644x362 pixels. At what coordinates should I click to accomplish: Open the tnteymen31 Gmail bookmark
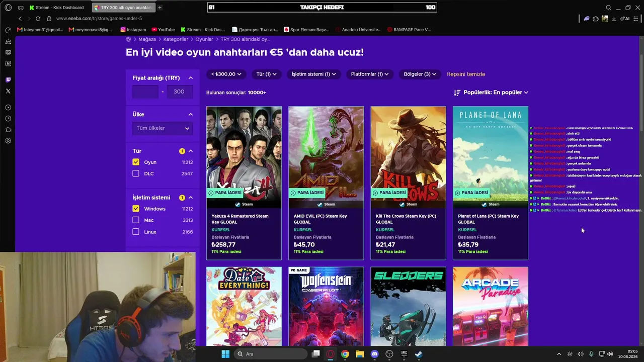pyautogui.click(x=40, y=30)
